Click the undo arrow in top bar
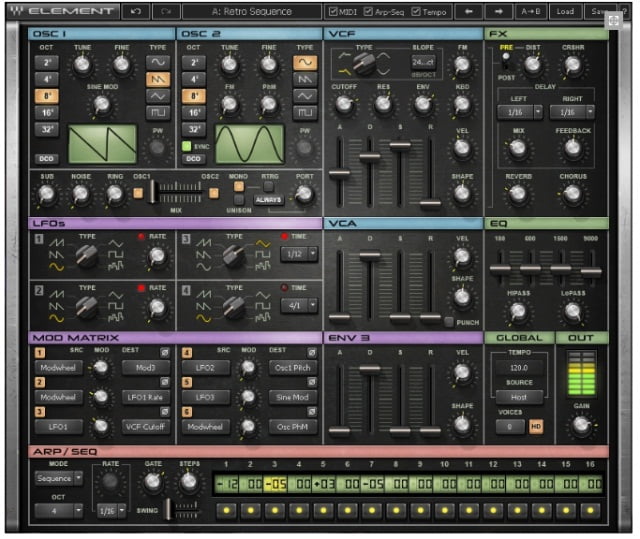 point(136,11)
